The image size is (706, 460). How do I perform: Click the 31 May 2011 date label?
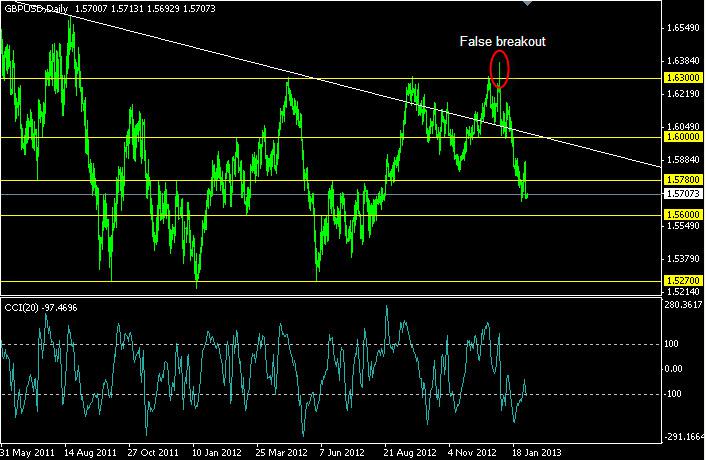[27, 452]
